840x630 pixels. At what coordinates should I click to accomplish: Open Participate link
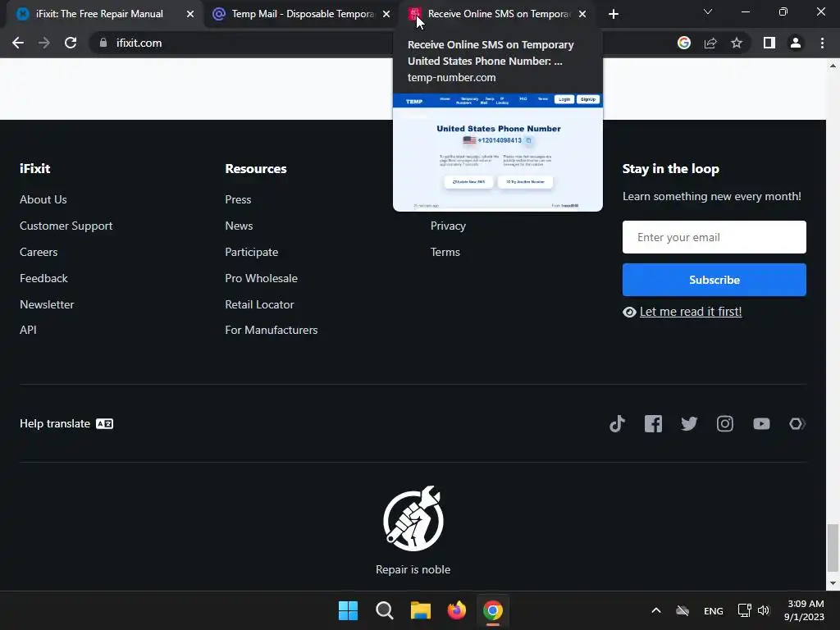251,253
